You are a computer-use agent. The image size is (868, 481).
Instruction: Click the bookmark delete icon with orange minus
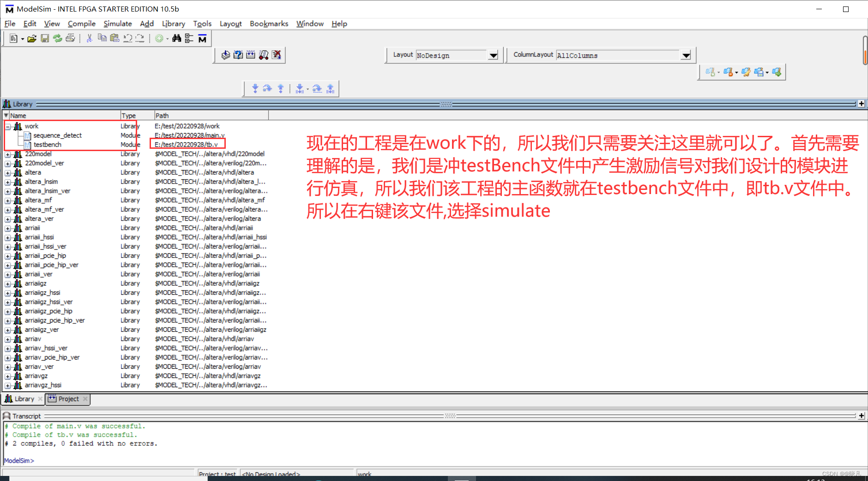point(728,72)
